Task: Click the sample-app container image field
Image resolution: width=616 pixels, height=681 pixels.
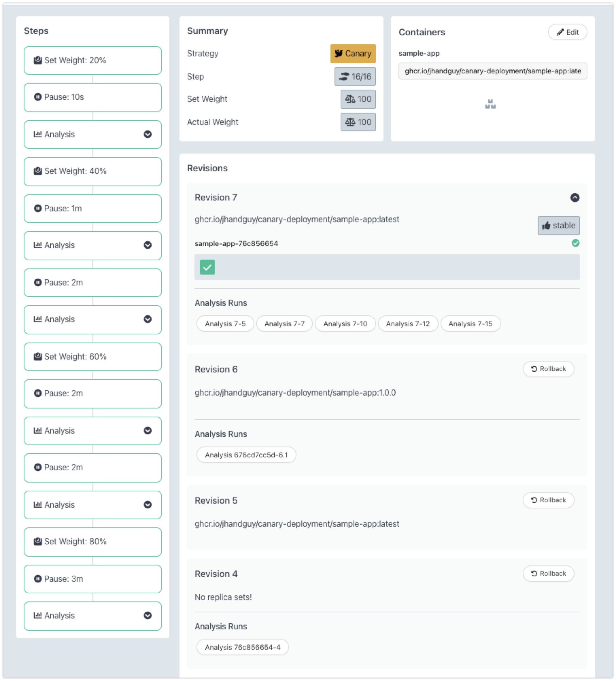Action: [493, 71]
